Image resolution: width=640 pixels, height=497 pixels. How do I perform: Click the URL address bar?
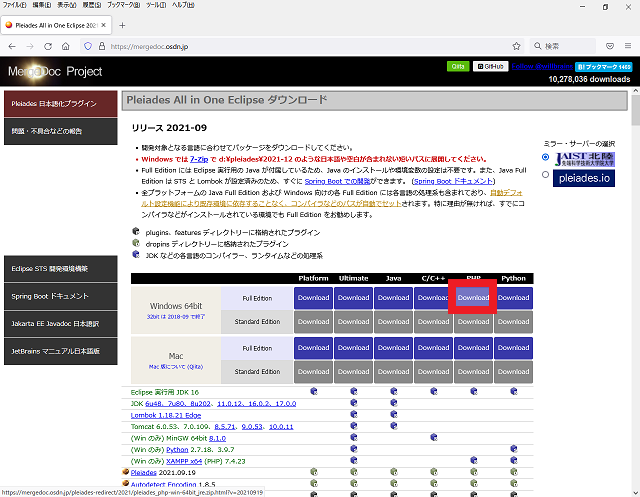(302, 47)
